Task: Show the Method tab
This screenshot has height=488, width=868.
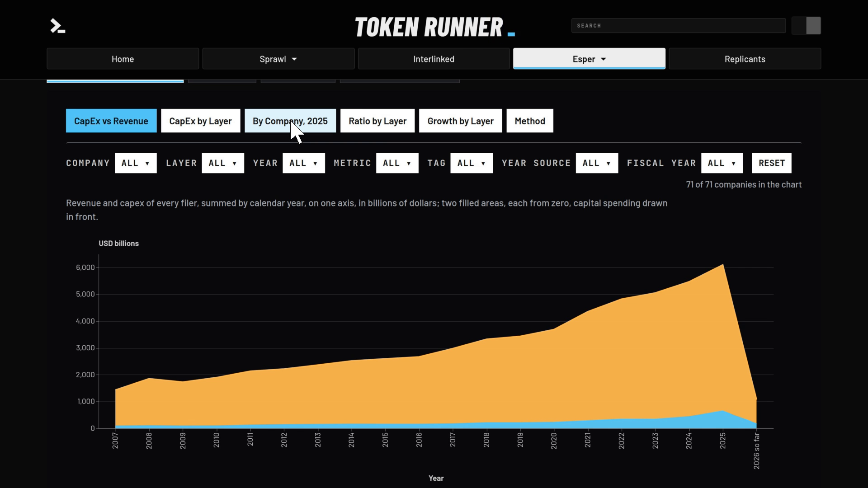Action: (530, 121)
